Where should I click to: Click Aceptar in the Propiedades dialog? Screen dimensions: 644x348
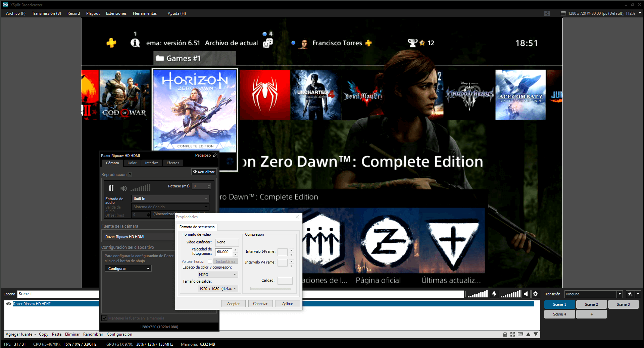point(233,304)
